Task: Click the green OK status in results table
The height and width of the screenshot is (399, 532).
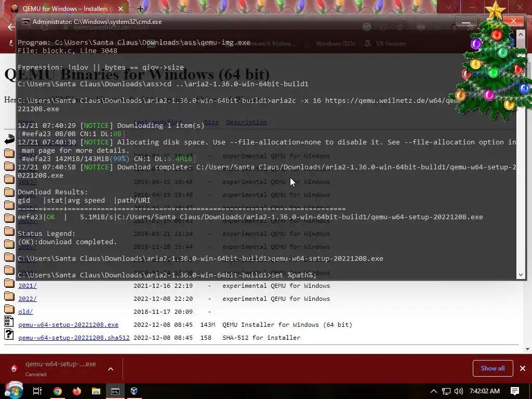Action: pos(50,217)
